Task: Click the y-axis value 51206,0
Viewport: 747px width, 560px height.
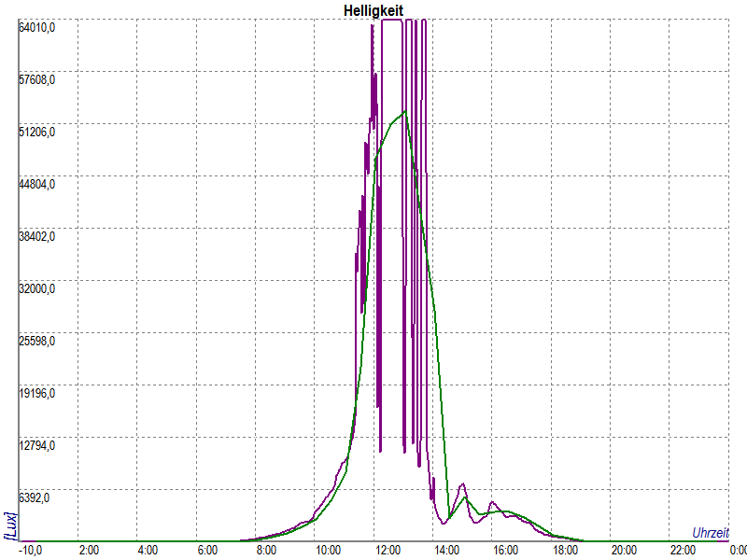Action: coord(36,132)
